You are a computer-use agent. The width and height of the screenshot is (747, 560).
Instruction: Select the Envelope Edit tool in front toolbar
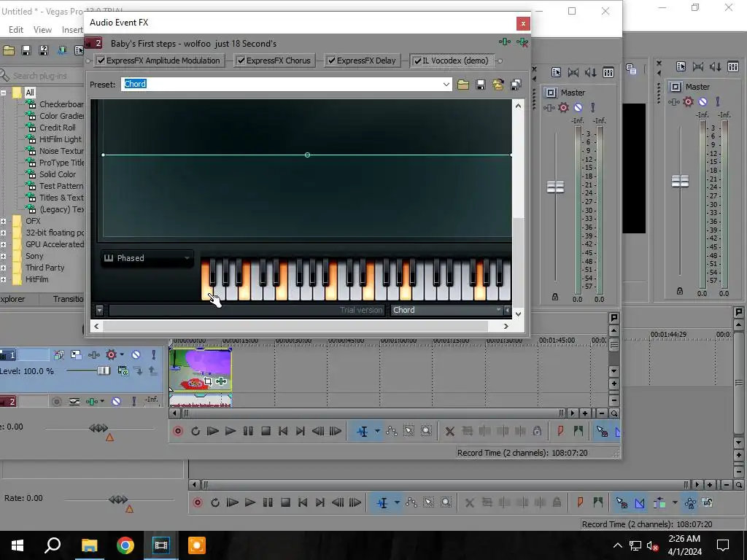coord(392,432)
